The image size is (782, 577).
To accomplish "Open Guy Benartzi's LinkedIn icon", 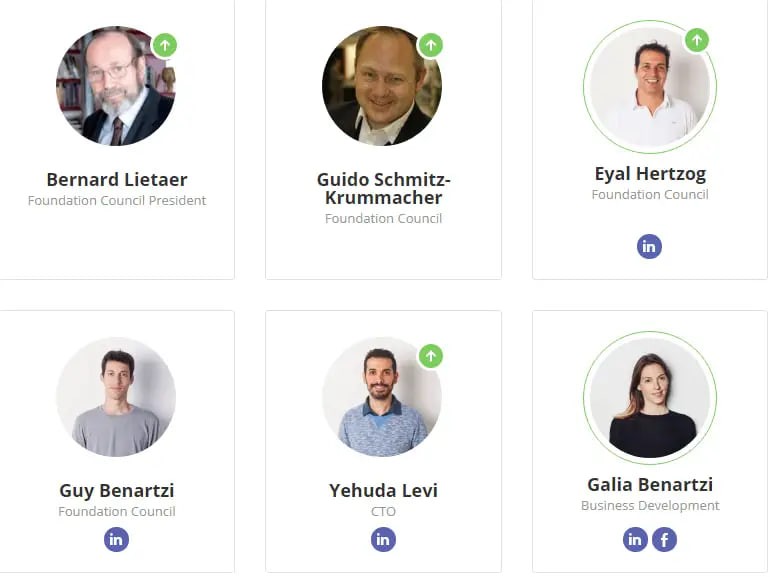I will [x=117, y=540].
